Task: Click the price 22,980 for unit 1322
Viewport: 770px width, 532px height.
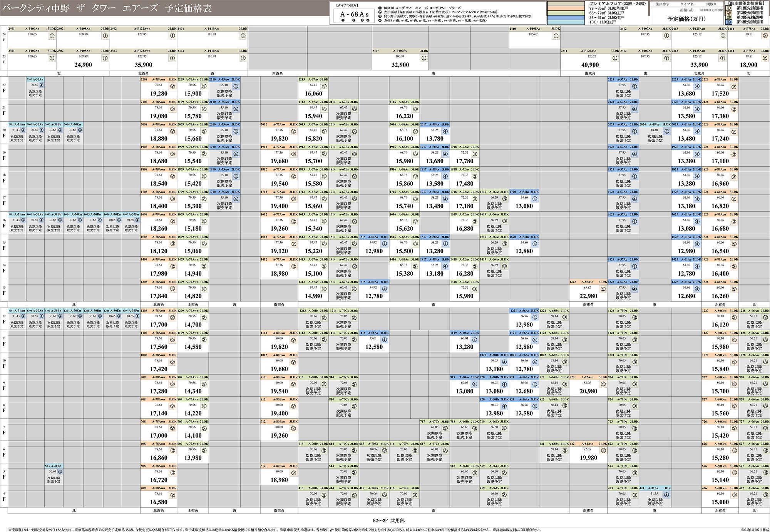Action: 588,296
